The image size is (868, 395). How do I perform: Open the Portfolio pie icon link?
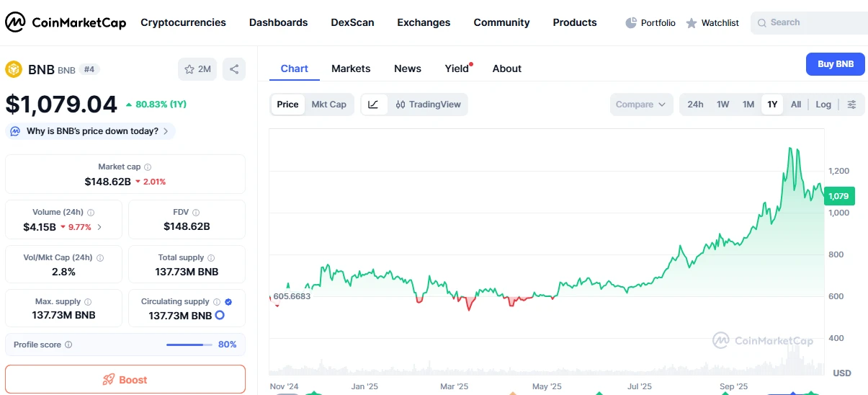tap(650, 23)
